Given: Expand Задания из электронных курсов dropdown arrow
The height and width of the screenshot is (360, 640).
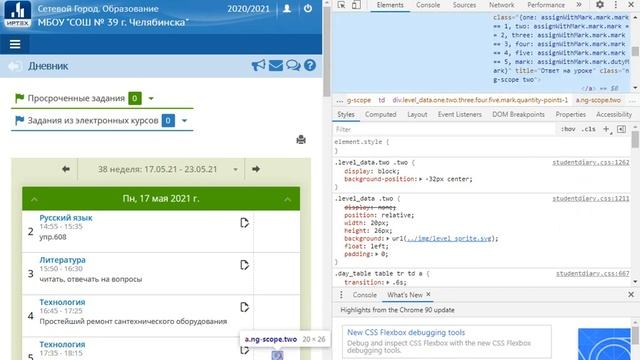Looking at the screenshot, I should pyautogui.click(x=184, y=121).
